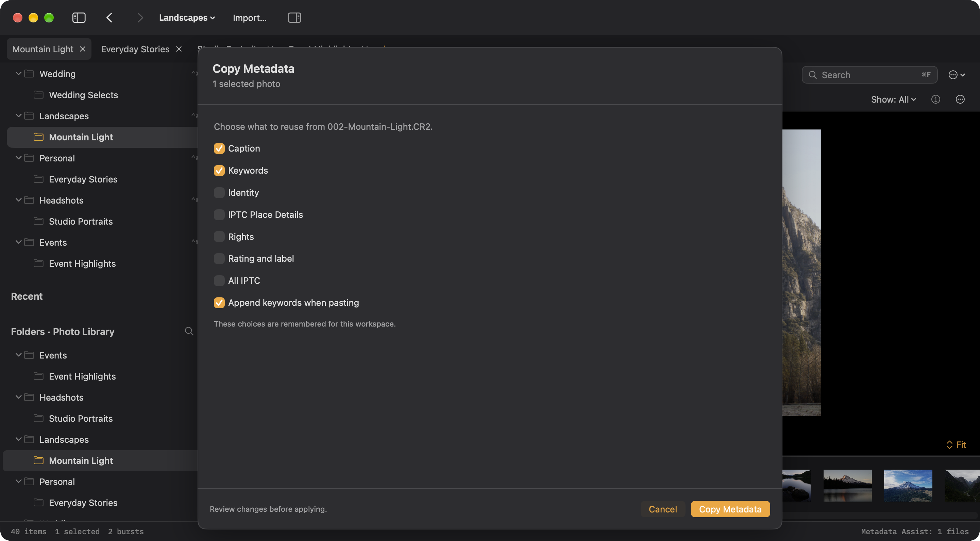
Task: Disable Append keywords when pasting
Action: pyautogui.click(x=219, y=303)
